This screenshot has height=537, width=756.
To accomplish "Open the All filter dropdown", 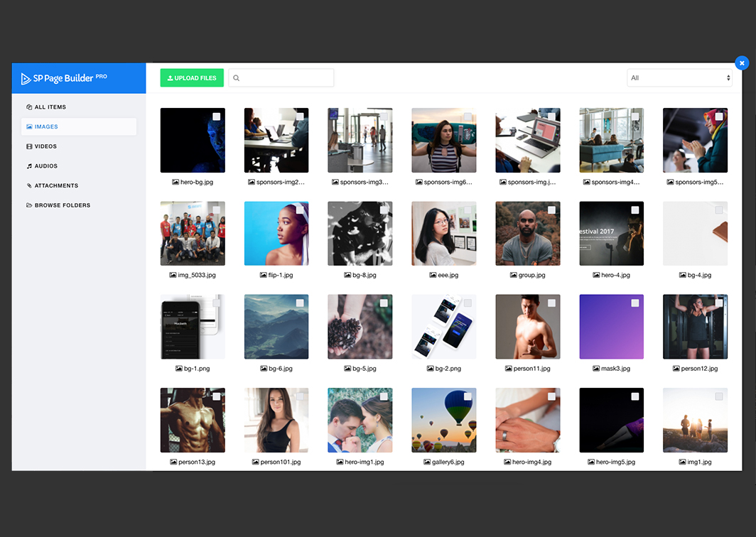I will 679,78.
